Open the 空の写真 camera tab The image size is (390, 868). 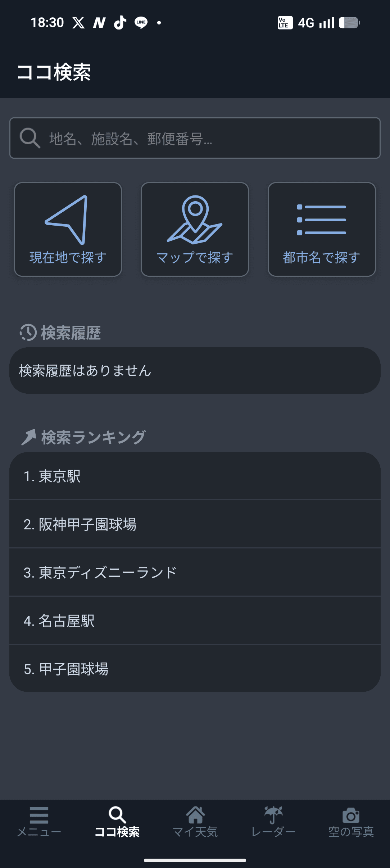point(351,821)
